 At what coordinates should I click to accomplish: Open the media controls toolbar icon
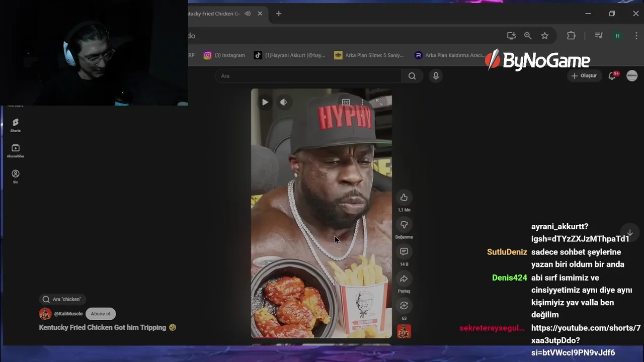tap(599, 36)
